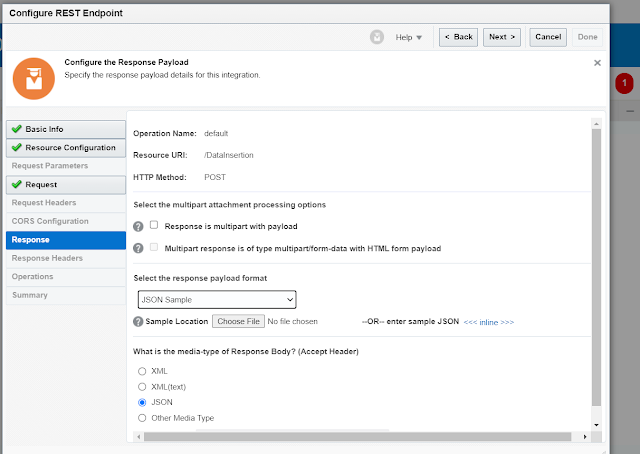Click the Next > button
Screen dimensions: 640x454
pyautogui.click(x=502, y=37)
